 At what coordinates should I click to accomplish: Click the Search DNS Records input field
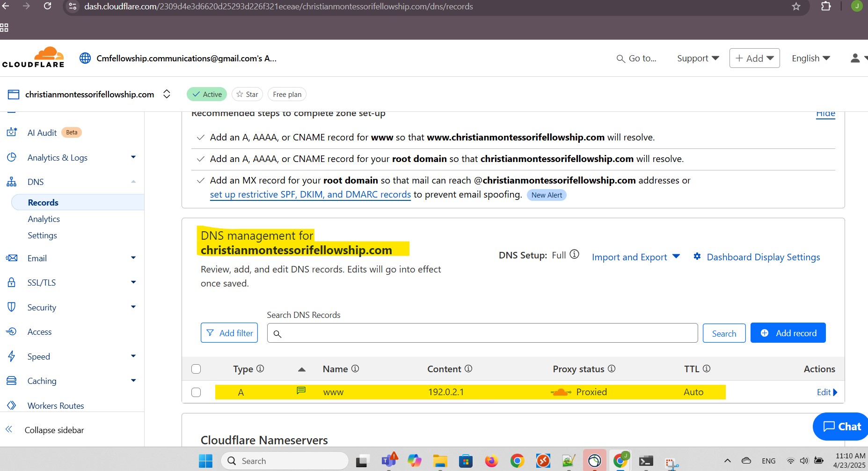pos(482,333)
